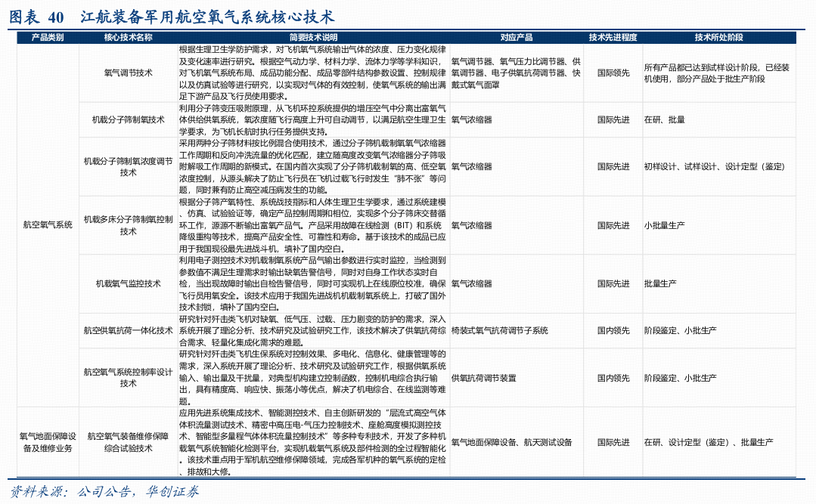Click the title 图表 40 江航装备军用航空氧气系统核心技术
Viewport: 816px width, 504px height.
(172, 17)
